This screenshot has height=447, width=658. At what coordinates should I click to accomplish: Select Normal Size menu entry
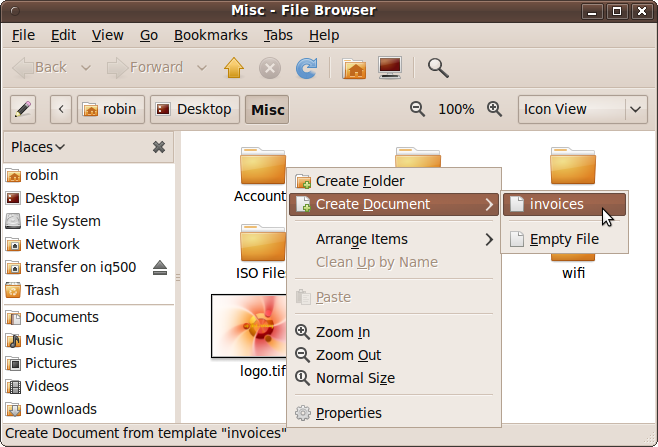point(394,378)
